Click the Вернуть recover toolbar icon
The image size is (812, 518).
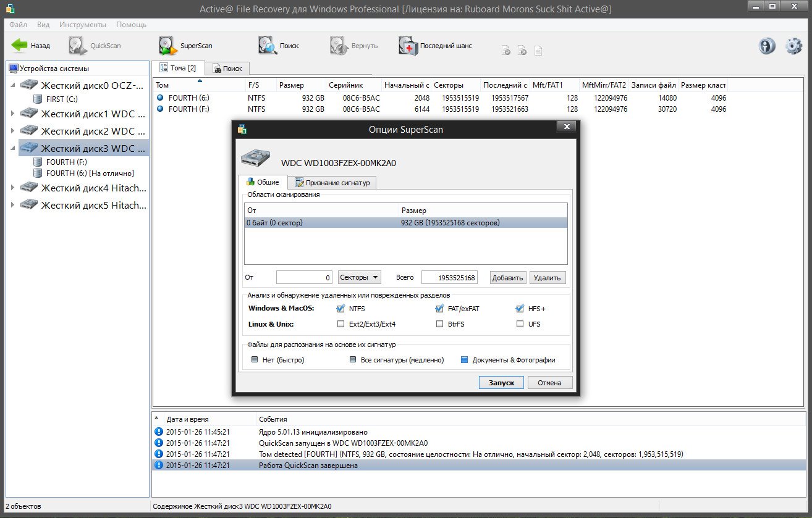354,46
